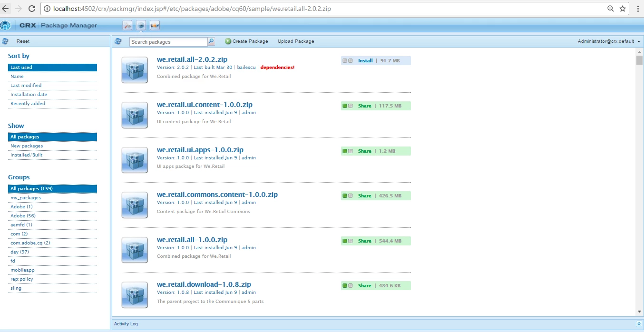The image size is (644, 332).
Task: Select rep:policy group
Action: point(52,279)
